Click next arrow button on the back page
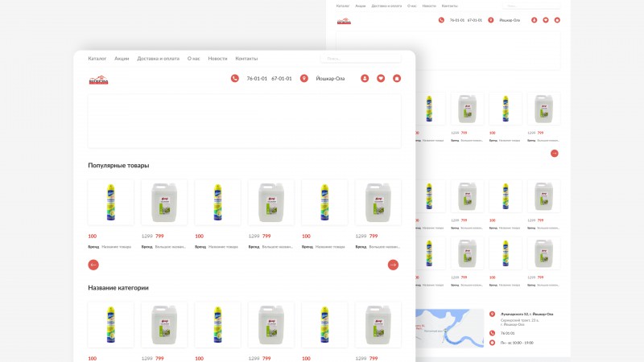 coord(555,153)
